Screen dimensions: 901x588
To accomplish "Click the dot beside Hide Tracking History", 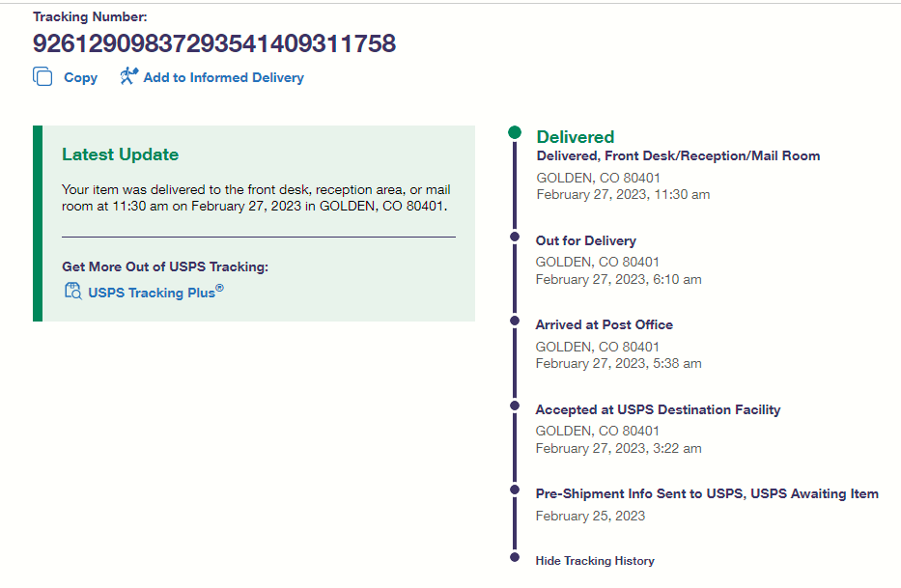I will (515, 557).
